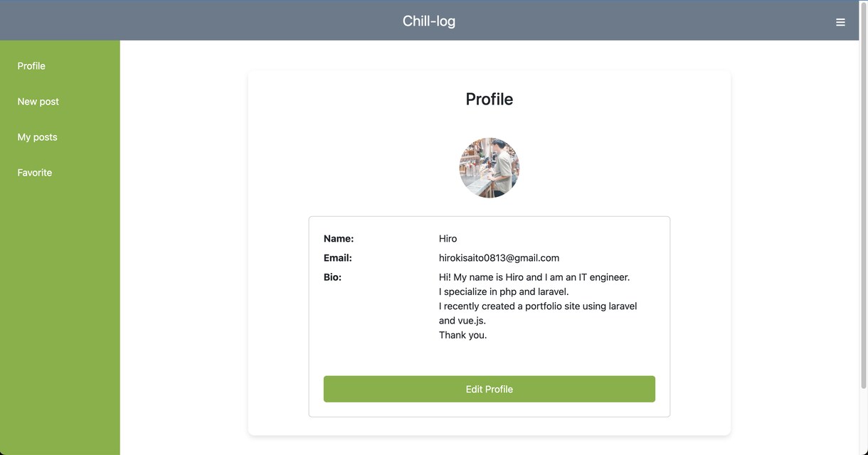The width and height of the screenshot is (868, 455).
Task: Open the Favorite sidebar link
Action: (x=35, y=172)
